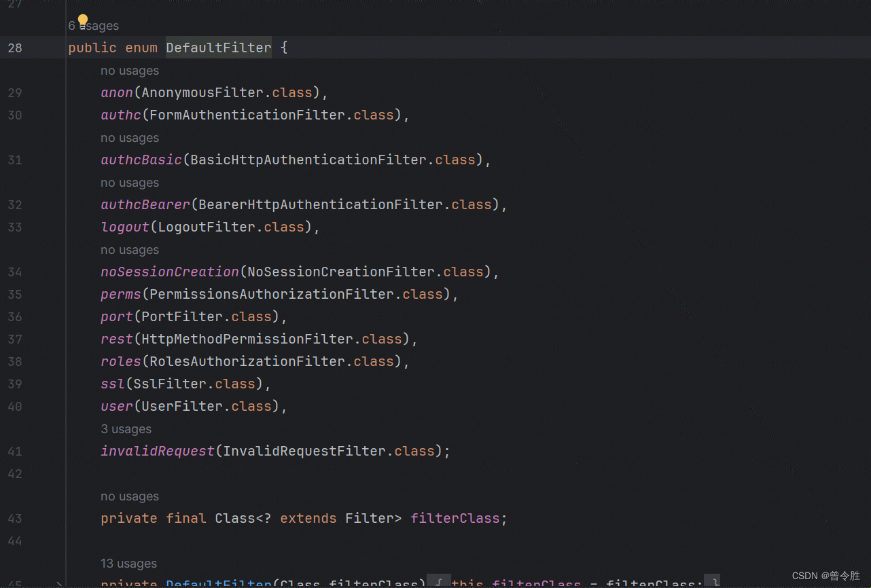Click gutter line number 43
The width and height of the screenshot is (871, 588).
click(15, 518)
